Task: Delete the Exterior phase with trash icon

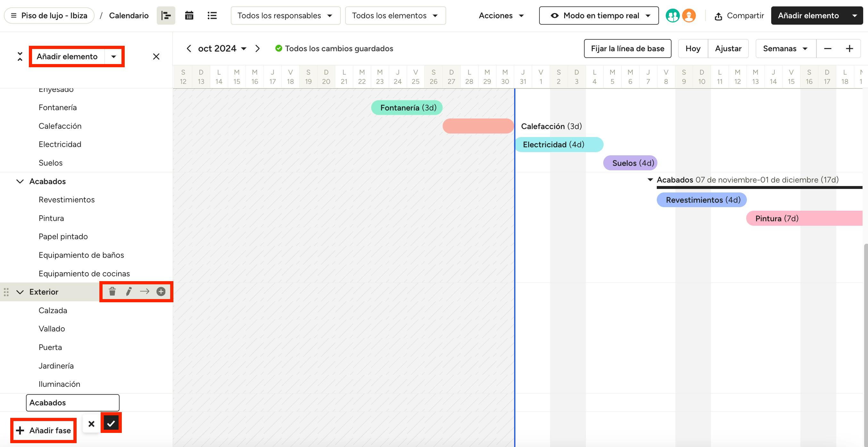Action: pyautogui.click(x=112, y=291)
